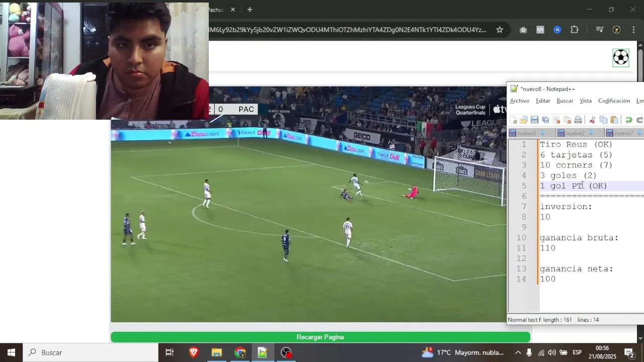Click the "lines : 14" status bar entry
The height and width of the screenshot is (362, 644).
[588, 320]
